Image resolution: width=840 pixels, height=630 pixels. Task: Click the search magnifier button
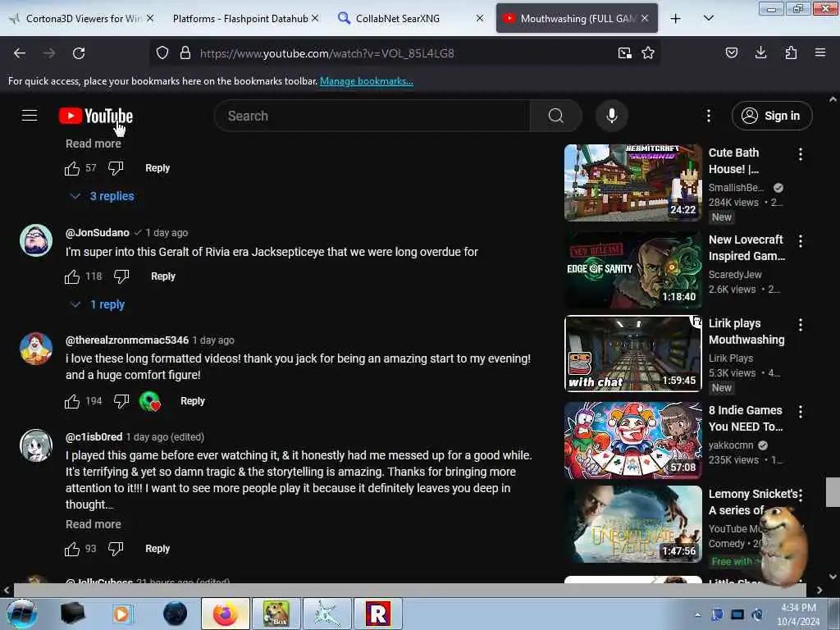tap(556, 116)
